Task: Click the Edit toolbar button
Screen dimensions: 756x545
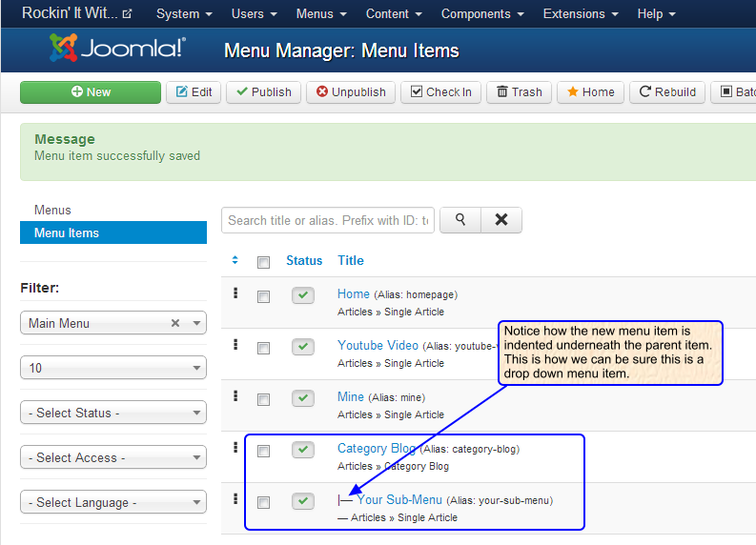Action: pos(194,92)
